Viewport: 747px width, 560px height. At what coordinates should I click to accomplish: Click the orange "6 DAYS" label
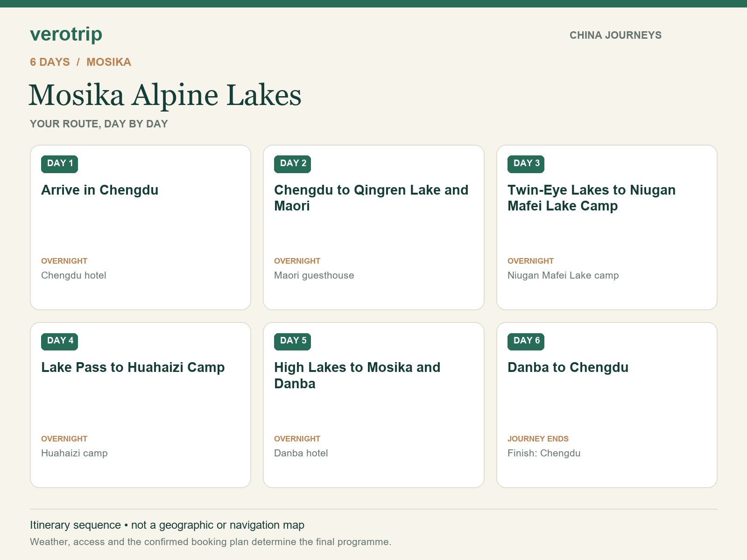[50, 62]
